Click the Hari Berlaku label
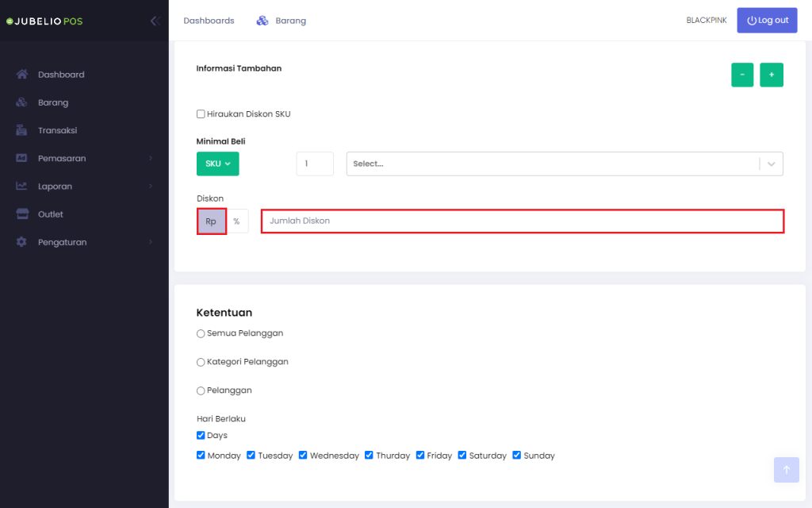Image resolution: width=812 pixels, height=508 pixels. (221, 419)
